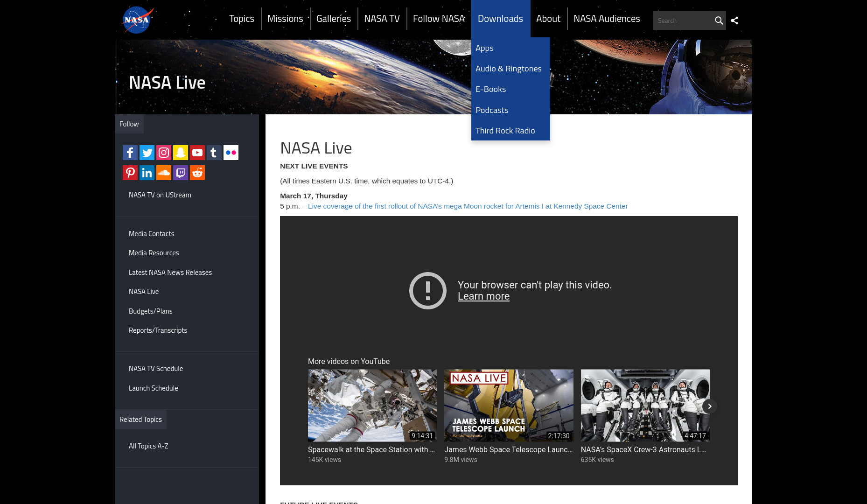Click Learn more in video player
This screenshot has width=867, height=504.
[483, 296]
